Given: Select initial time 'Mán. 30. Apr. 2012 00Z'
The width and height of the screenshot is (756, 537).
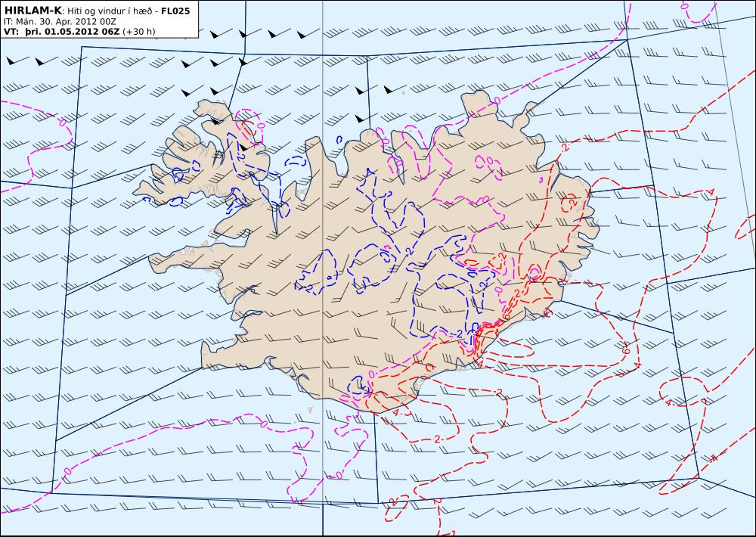Looking at the screenshot, I should [x=67, y=22].
